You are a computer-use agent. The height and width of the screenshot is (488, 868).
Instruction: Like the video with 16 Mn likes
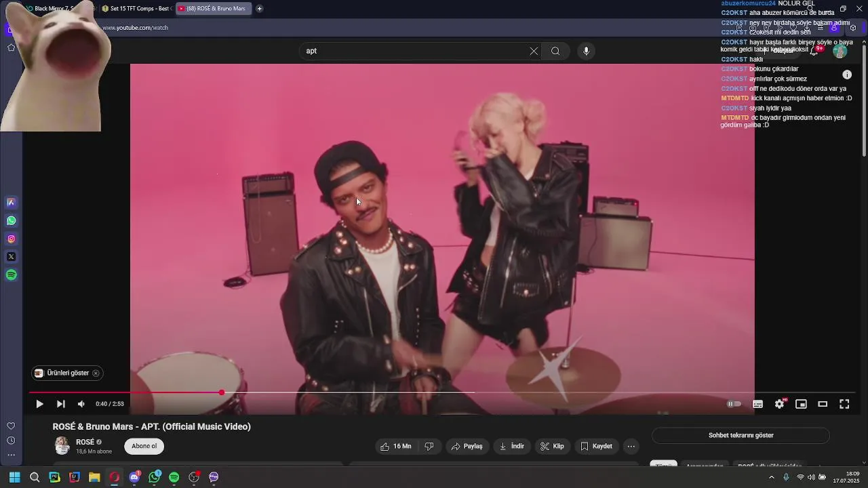pyautogui.click(x=396, y=446)
